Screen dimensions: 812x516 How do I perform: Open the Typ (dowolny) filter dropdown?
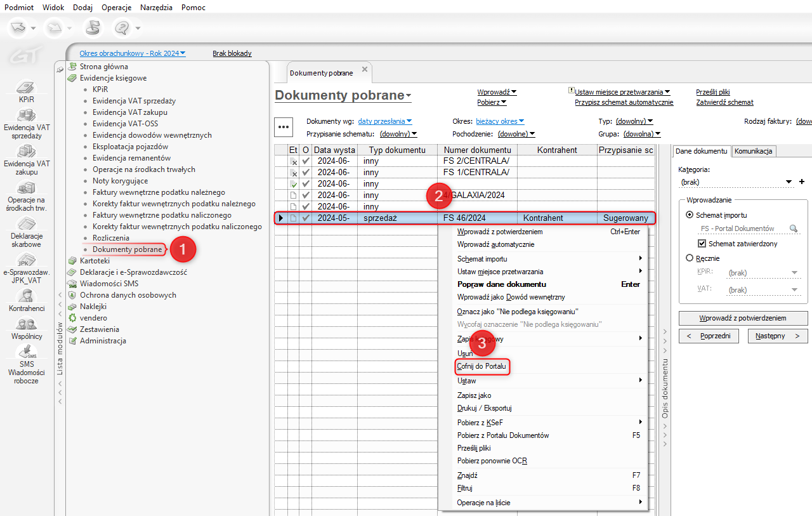click(x=634, y=121)
